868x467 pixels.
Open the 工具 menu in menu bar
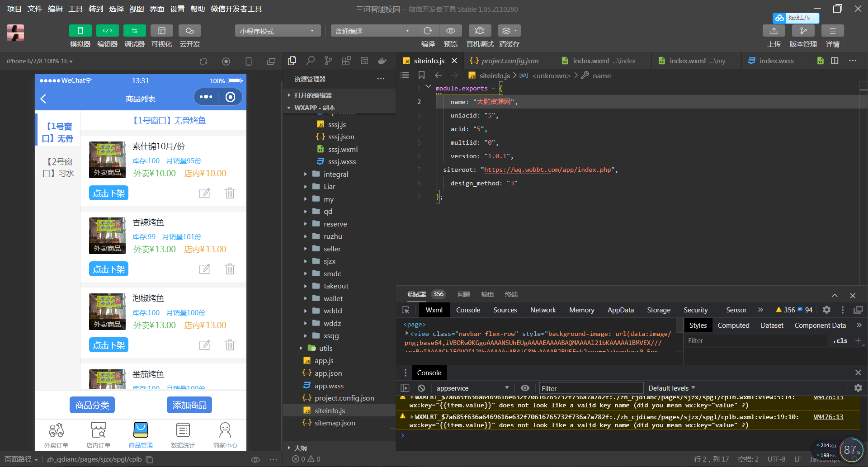click(x=75, y=9)
